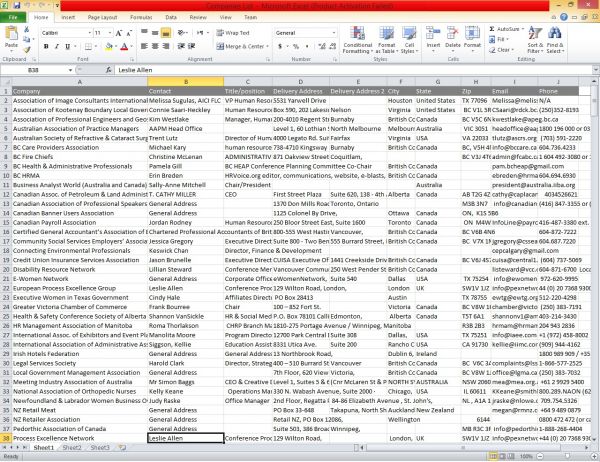Screen dimensions: 600x462
Task: Switch to the Page Layout tab
Action: click(x=102, y=17)
